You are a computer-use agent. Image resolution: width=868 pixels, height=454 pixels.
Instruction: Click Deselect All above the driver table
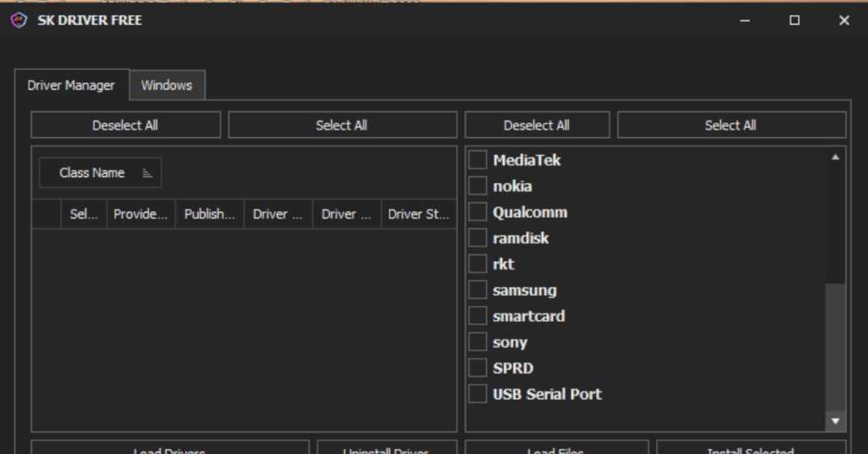coord(125,125)
